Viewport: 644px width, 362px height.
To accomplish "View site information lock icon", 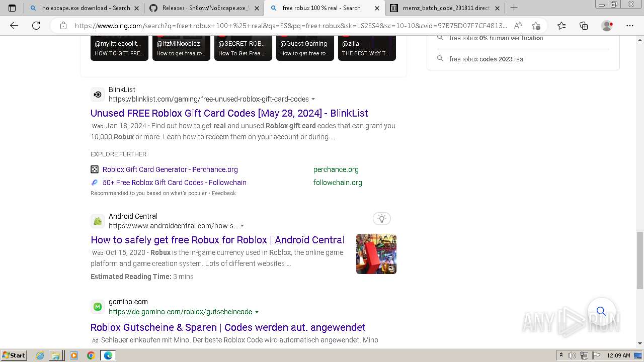I will point(63,26).
